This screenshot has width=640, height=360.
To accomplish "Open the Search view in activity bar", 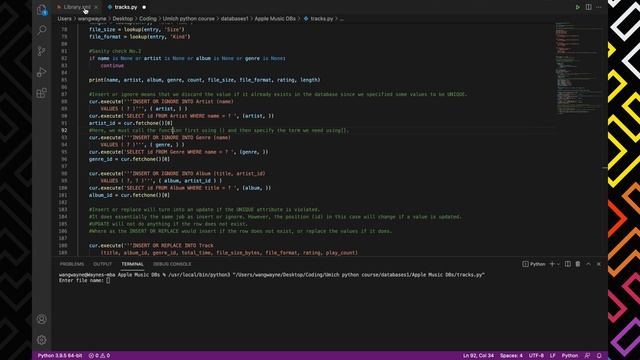I will [x=42, y=30].
